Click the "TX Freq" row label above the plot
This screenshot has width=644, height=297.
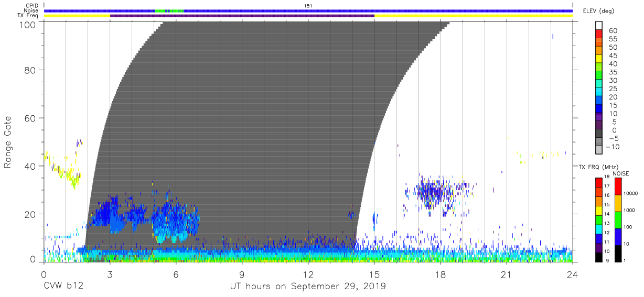28,16
